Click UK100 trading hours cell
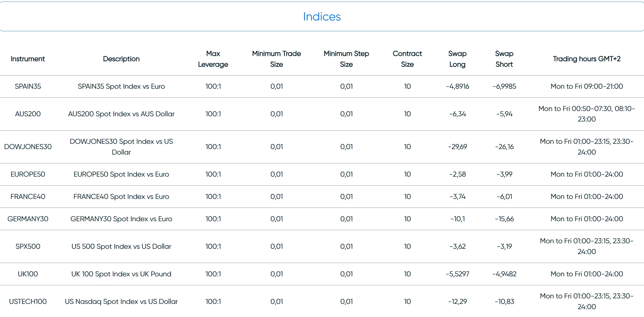 (587, 274)
